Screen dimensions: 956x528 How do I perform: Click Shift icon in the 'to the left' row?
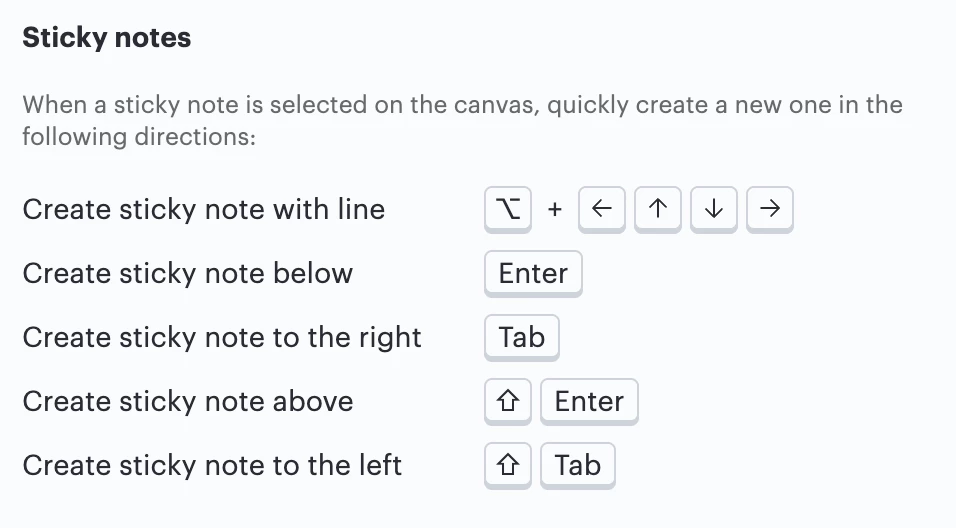[508, 465]
